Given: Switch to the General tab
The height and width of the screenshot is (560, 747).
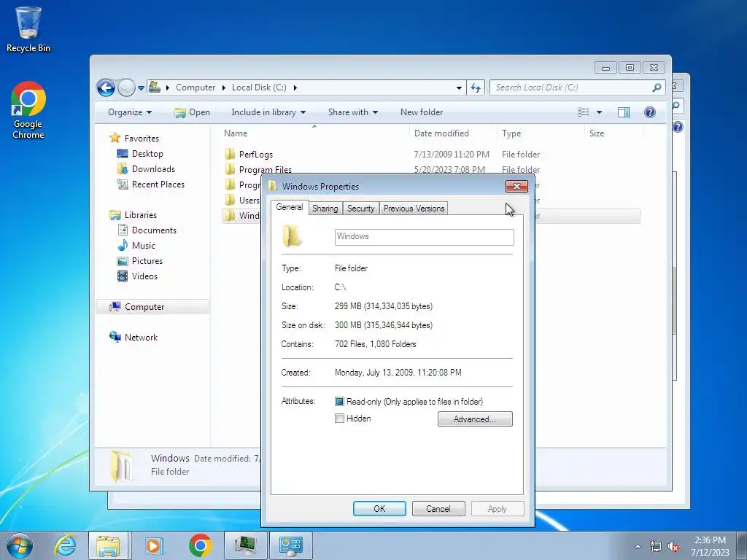Looking at the screenshot, I should pyautogui.click(x=289, y=207).
